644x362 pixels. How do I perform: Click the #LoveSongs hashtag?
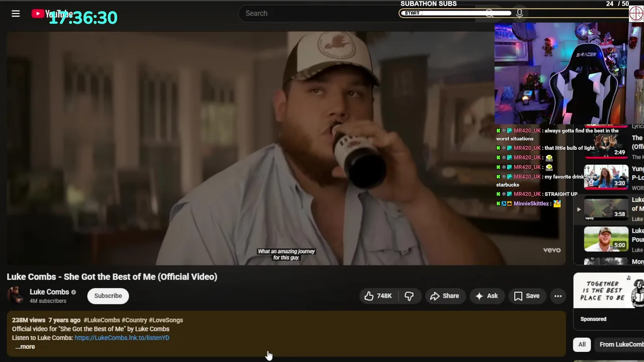[166, 320]
